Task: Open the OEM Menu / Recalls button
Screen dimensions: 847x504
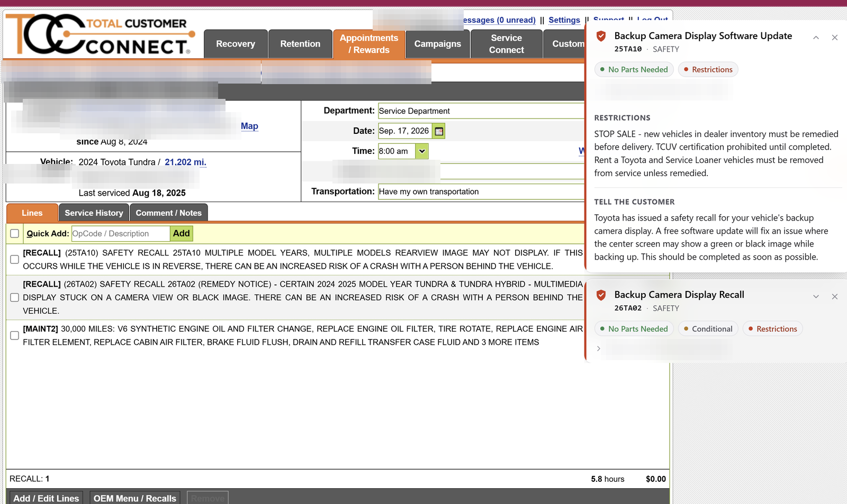Action: [135, 498]
